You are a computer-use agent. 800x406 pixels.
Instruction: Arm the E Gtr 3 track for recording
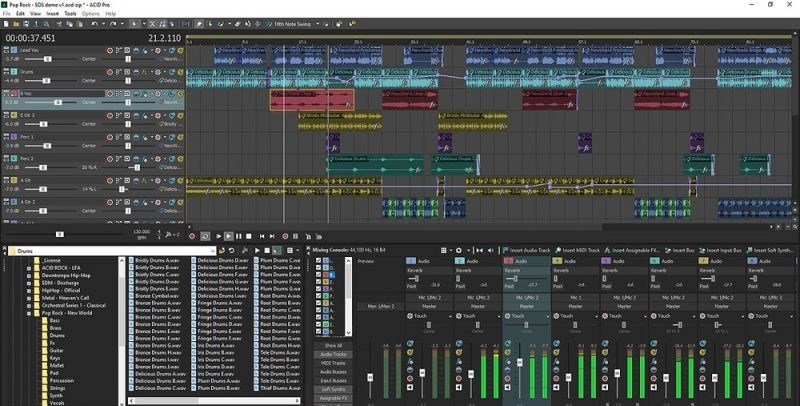pyautogui.click(x=110, y=115)
